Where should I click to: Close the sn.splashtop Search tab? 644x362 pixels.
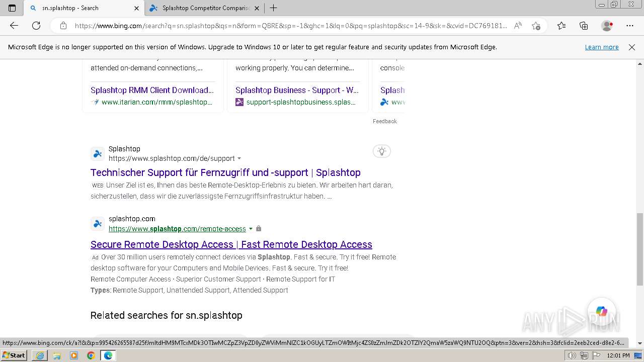pyautogui.click(x=136, y=8)
